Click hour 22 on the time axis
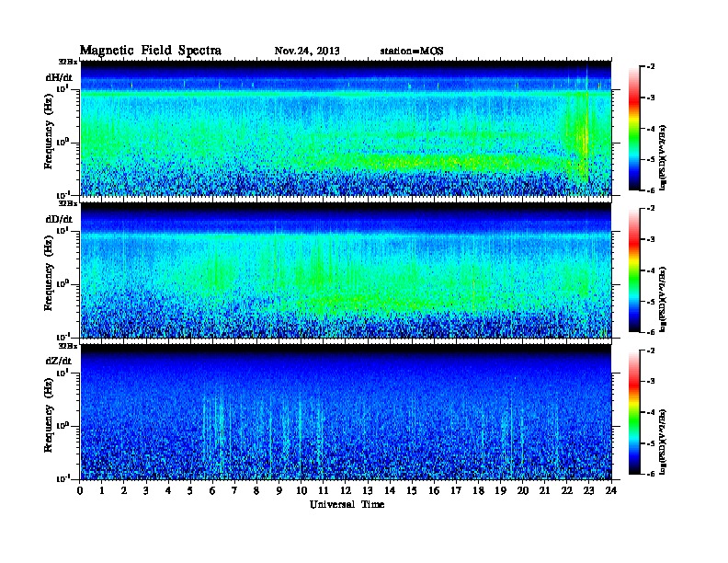 pos(567,491)
